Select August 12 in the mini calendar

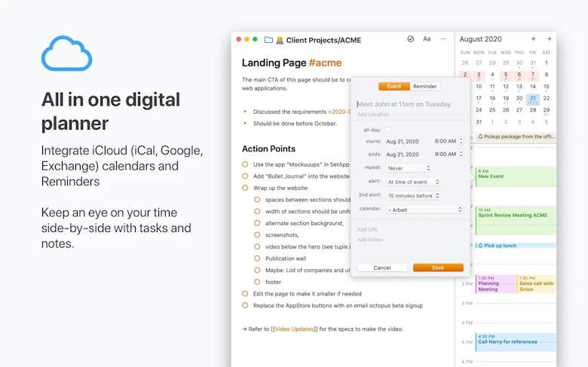506,87
